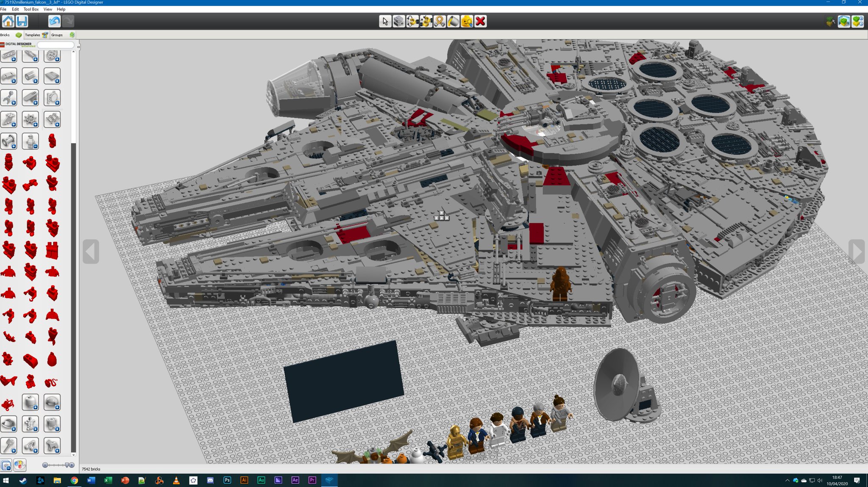Expand the cylinder tube brick category
868x487 pixels.
point(30,76)
